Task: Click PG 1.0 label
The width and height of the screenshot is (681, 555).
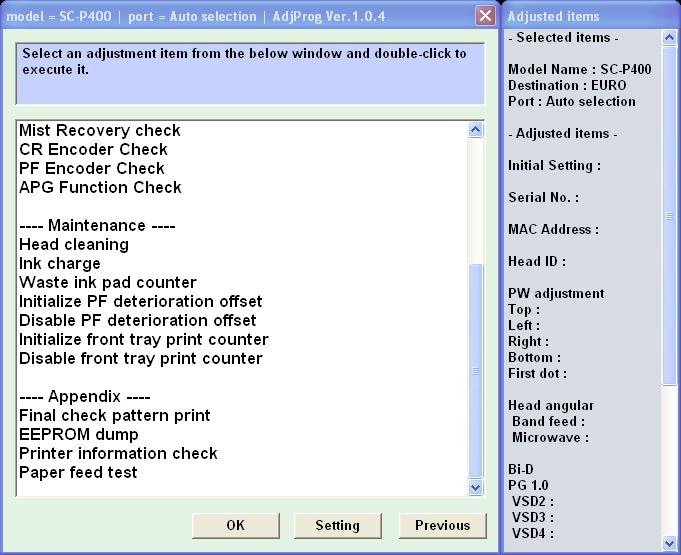Action: click(528, 486)
